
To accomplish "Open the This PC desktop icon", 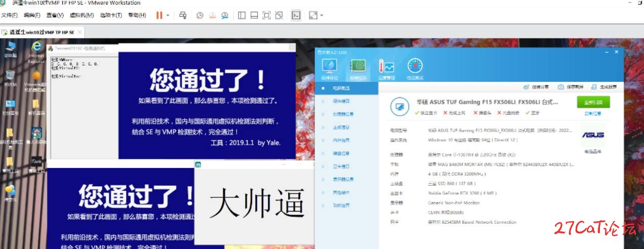I will pos(10,49).
